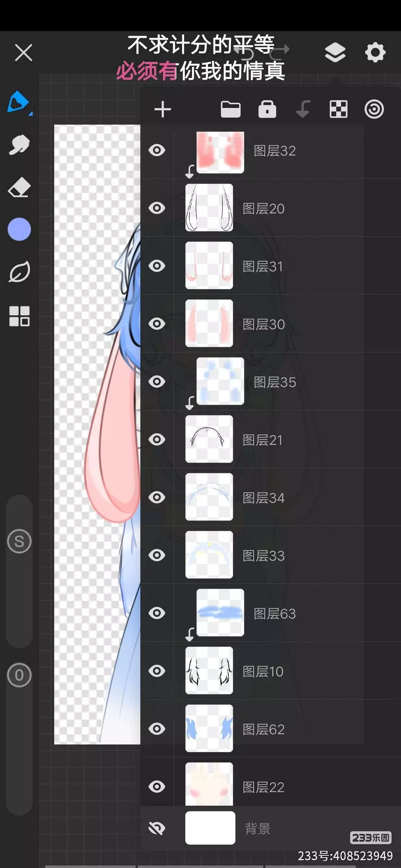Open the current color swatch
The image size is (401, 868).
tap(19, 229)
